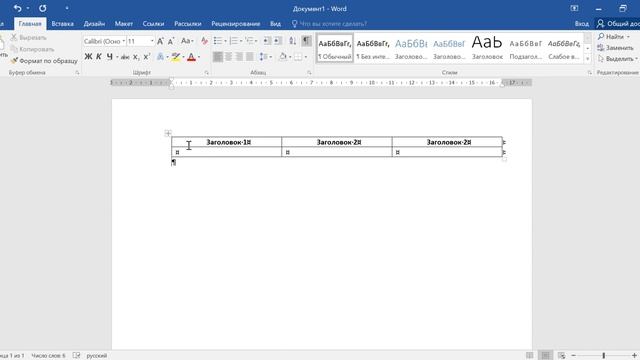Increase paragraph indent
Screen dimensions: 640x360
pos(278,41)
